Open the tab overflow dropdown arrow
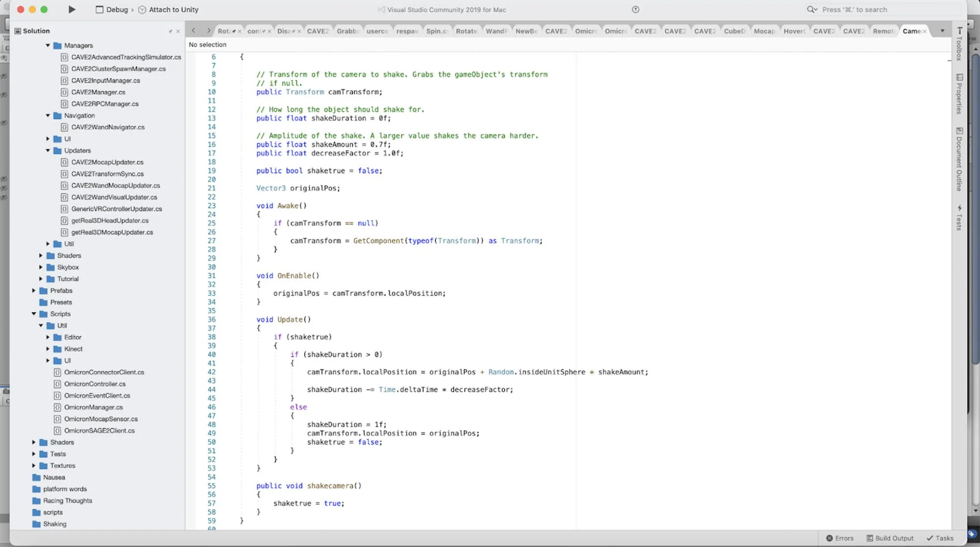 point(942,31)
